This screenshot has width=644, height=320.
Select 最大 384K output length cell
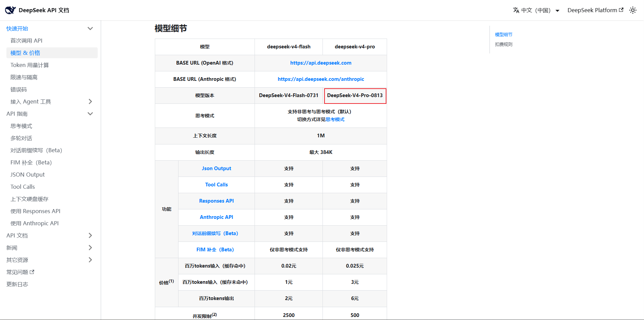(321, 152)
